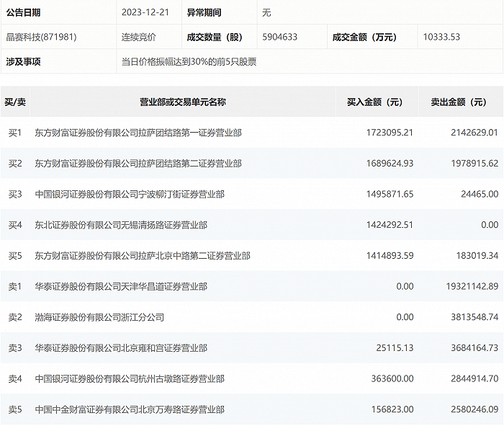
Task: Click the 成交数量(股) label
Action: tap(215, 37)
